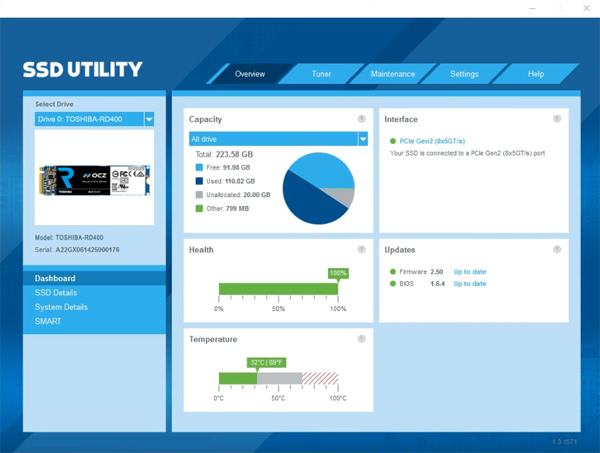Click the PCIe Gen2 (8x5GT/s) link
Screen dimensions: 600x453
click(432, 142)
